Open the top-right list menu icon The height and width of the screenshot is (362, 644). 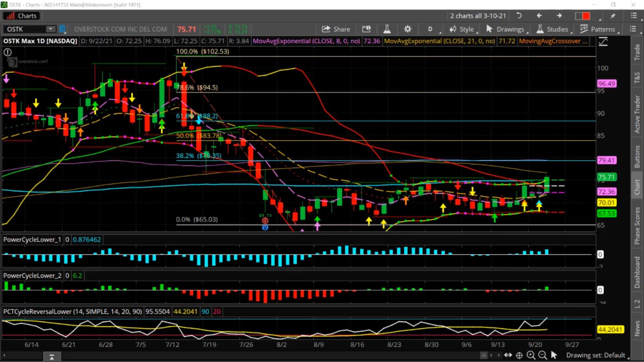[633, 16]
